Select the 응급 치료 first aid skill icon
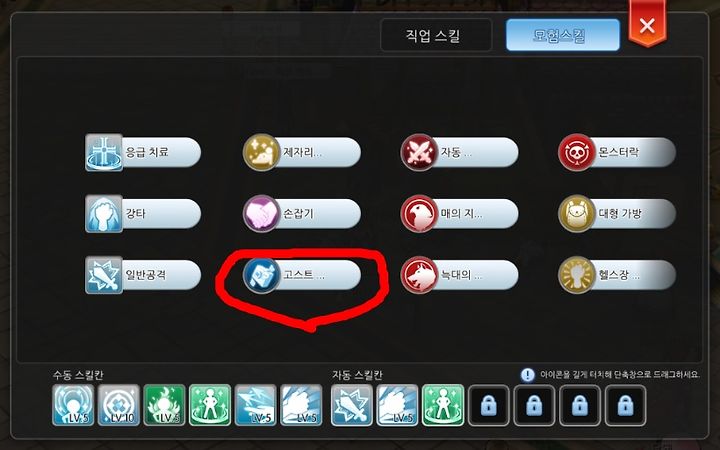 [x=104, y=152]
